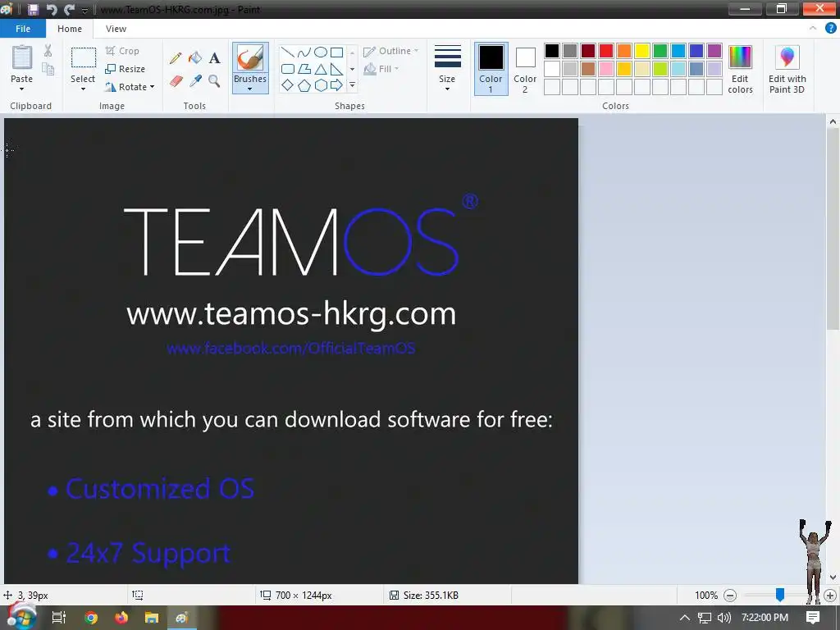
Task: Select the Color 1 box
Action: point(491,69)
